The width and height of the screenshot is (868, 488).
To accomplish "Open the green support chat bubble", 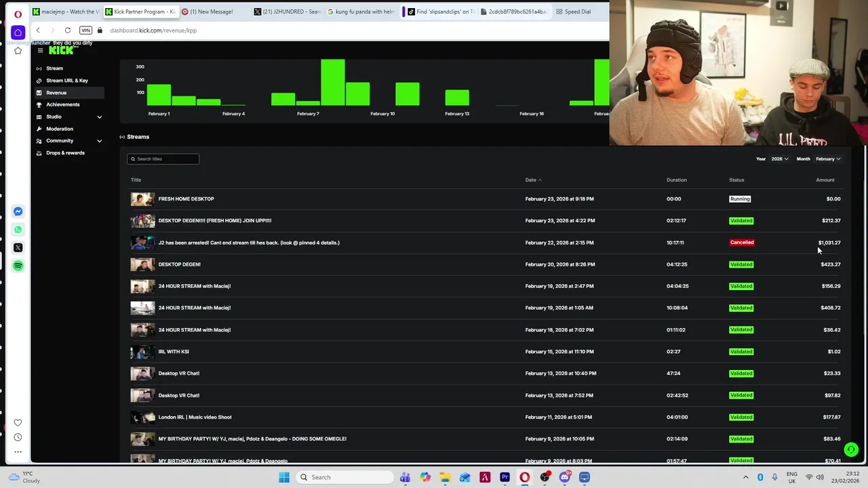I will tap(851, 449).
